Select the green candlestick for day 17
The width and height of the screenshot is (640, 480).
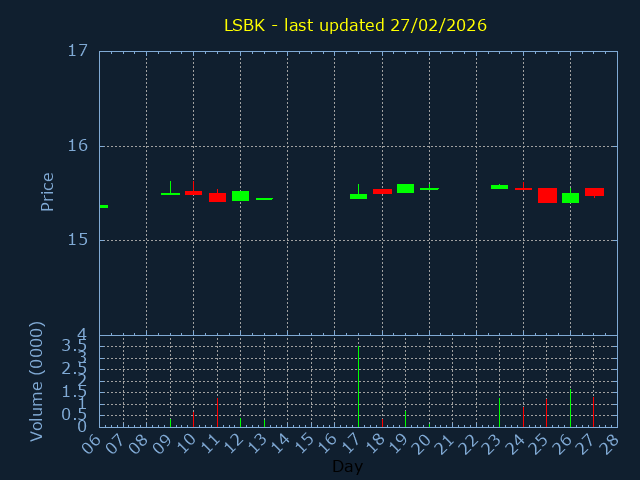click(x=358, y=196)
